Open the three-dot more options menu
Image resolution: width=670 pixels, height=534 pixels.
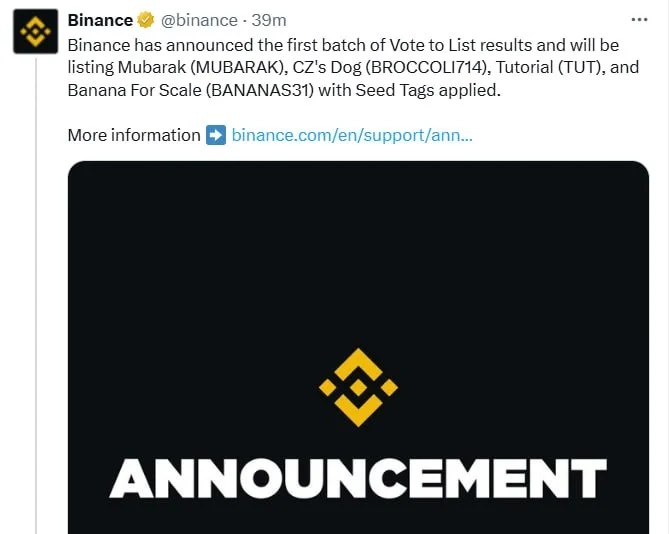(x=639, y=20)
